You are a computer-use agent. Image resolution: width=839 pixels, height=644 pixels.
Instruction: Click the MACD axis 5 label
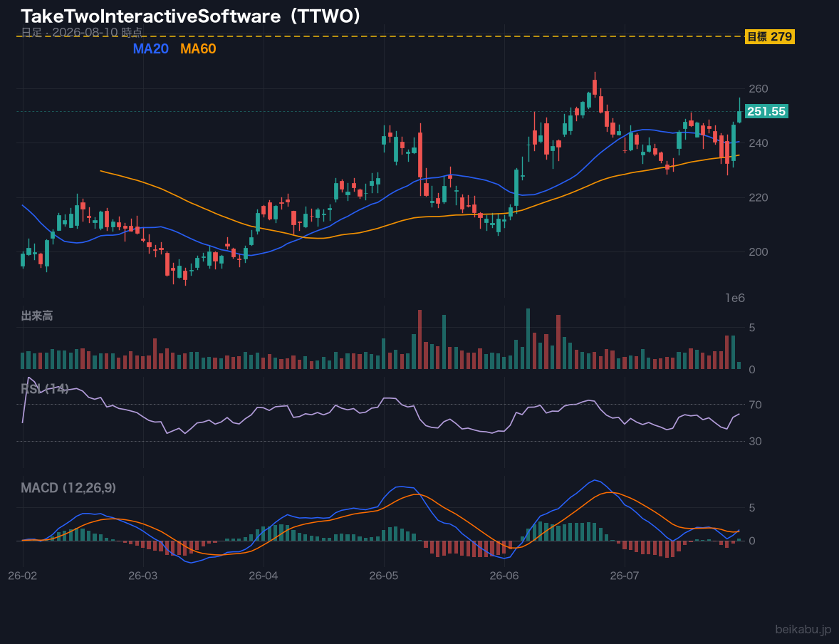point(752,507)
